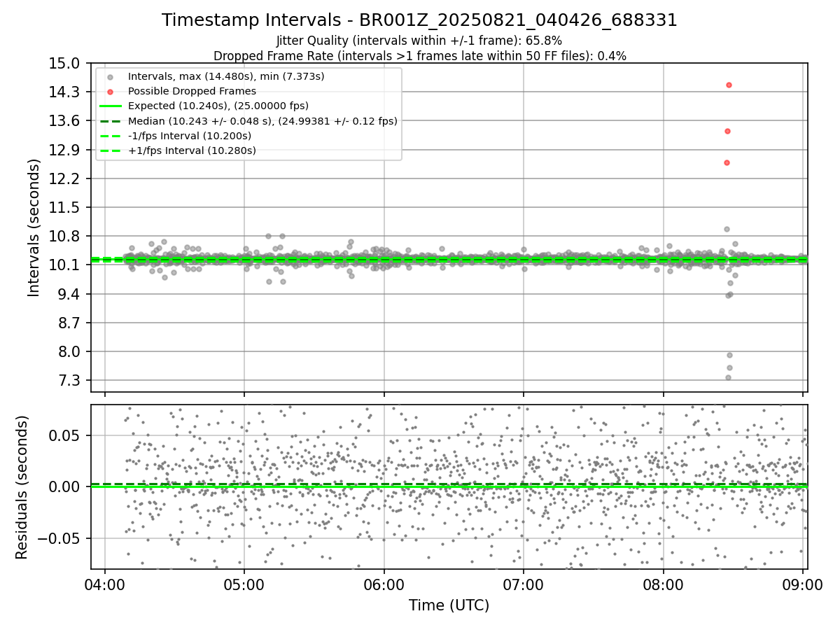Click legend entry Expected 10.240s 25 fps
Screen dimensions: 840x630
click(x=218, y=106)
